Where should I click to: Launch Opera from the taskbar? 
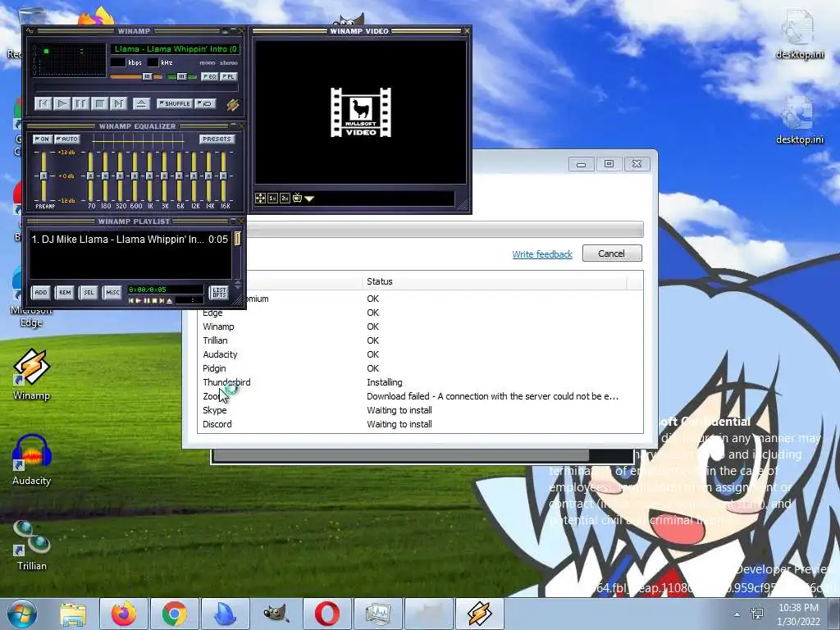tap(326, 614)
